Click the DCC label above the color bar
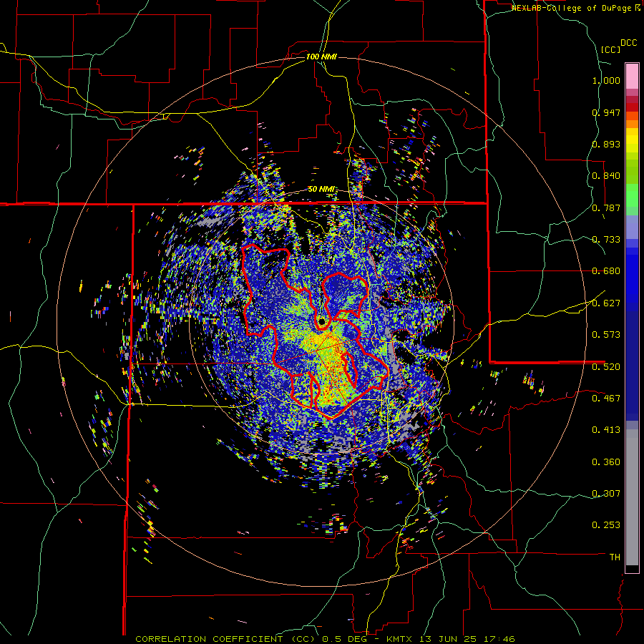644x644 pixels. [629, 43]
